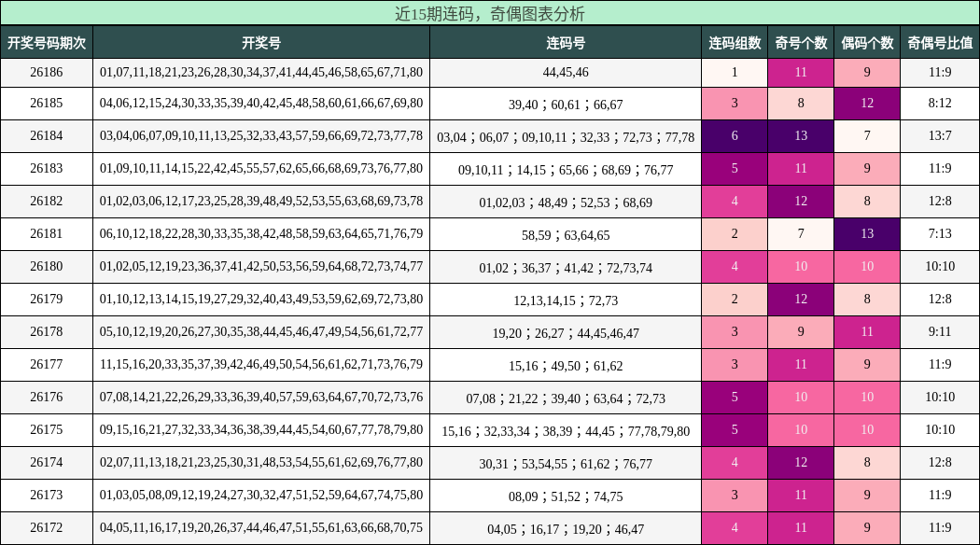Click the 偶码个数 column header

pos(867,43)
